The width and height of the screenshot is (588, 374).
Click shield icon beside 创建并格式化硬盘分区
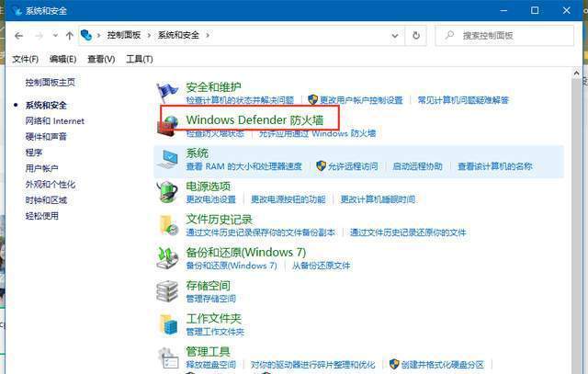tap(394, 364)
